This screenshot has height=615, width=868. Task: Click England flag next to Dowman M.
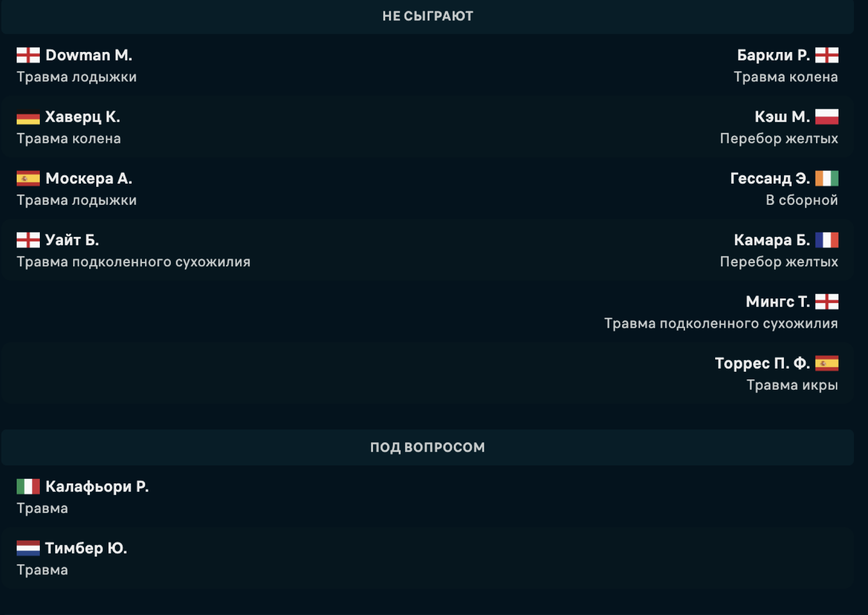coord(28,55)
